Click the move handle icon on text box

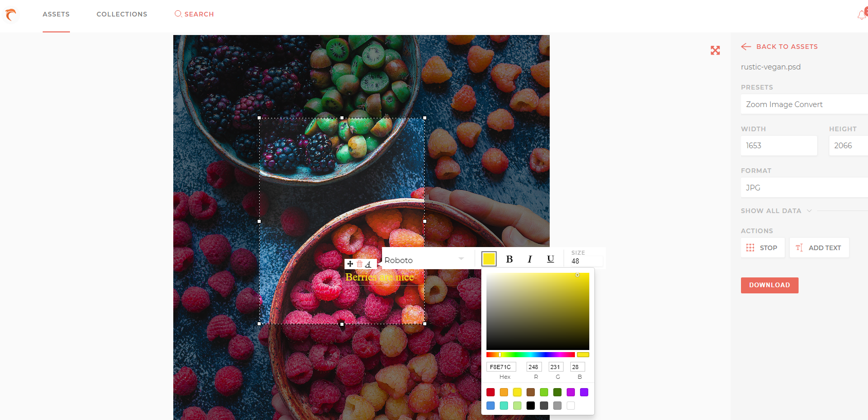click(350, 264)
